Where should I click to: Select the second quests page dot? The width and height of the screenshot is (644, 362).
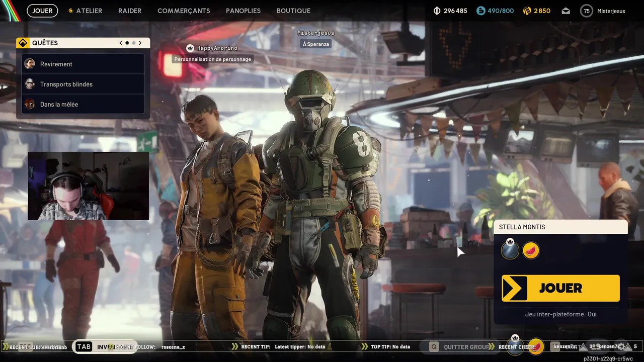[133, 43]
